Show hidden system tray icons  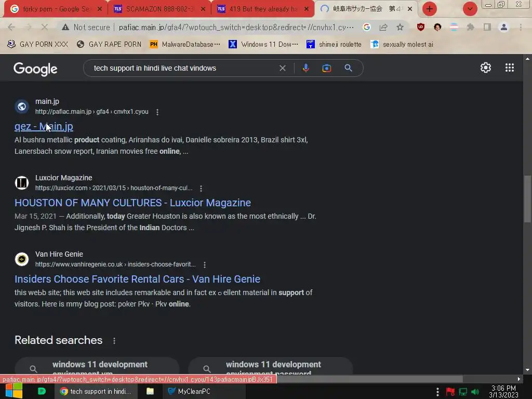pyautogui.click(x=437, y=392)
